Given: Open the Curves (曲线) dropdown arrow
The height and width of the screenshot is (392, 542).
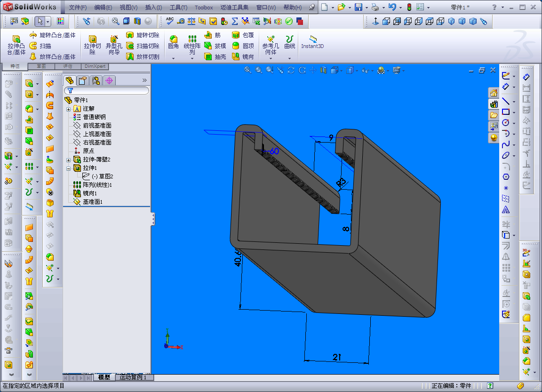Looking at the screenshot, I should (x=290, y=58).
